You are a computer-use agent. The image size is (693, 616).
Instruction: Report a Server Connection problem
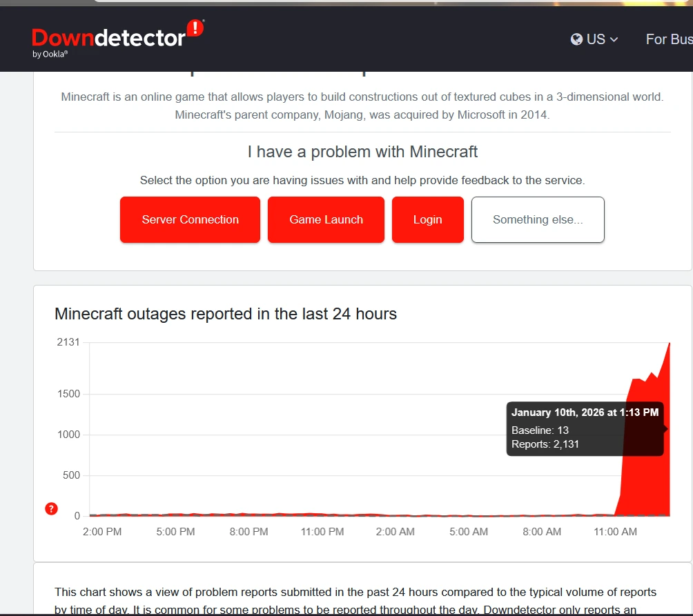(x=190, y=219)
